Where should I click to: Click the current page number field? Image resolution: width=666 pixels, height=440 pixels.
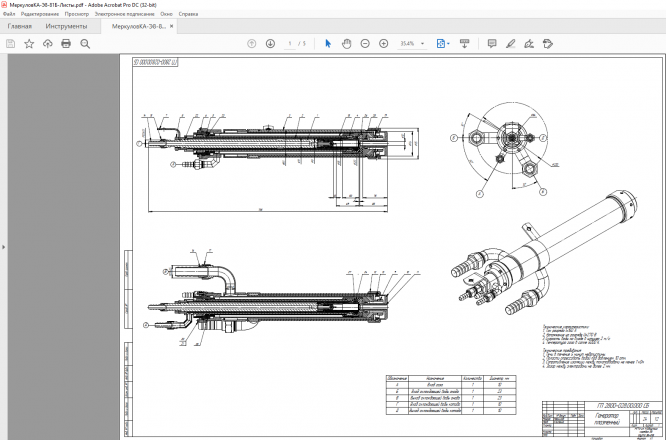coord(289,44)
